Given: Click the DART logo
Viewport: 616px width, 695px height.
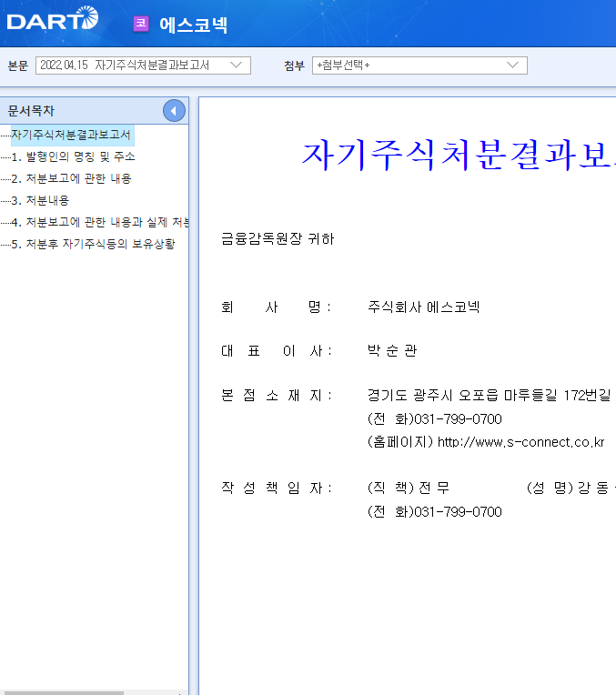Looking at the screenshot, I should pyautogui.click(x=53, y=19).
